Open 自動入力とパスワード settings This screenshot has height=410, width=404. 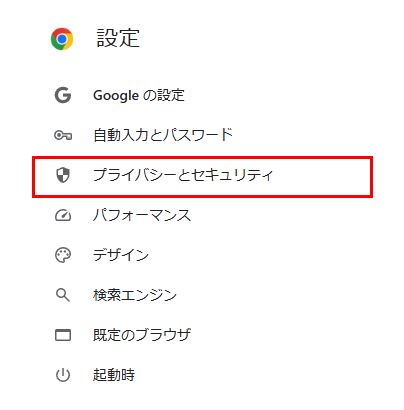tap(163, 135)
